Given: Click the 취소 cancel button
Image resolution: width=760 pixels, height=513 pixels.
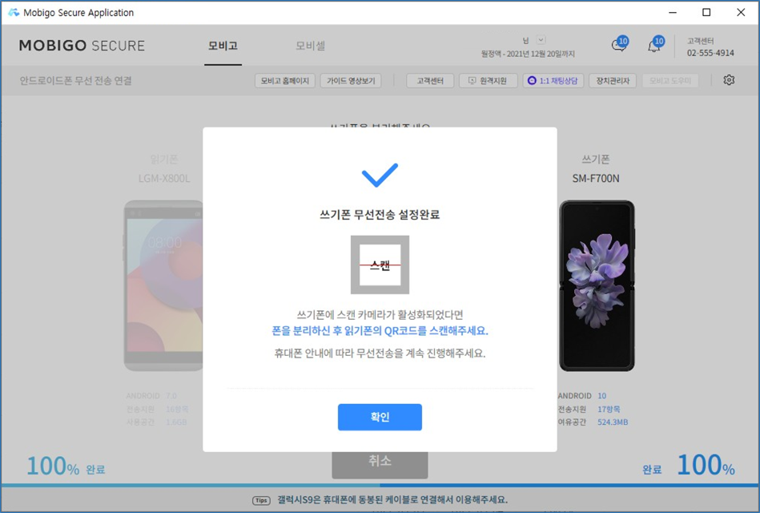Looking at the screenshot, I should (380, 465).
